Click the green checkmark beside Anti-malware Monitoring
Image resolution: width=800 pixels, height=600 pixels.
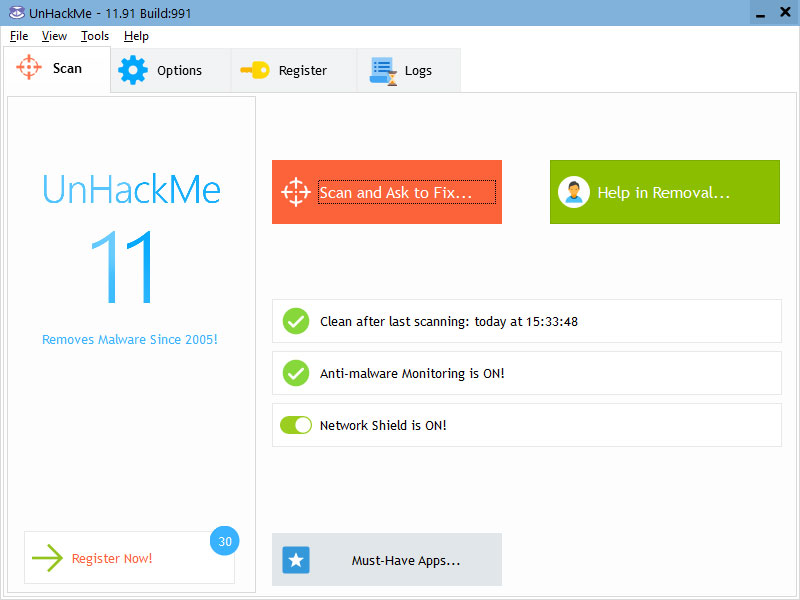pos(296,373)
